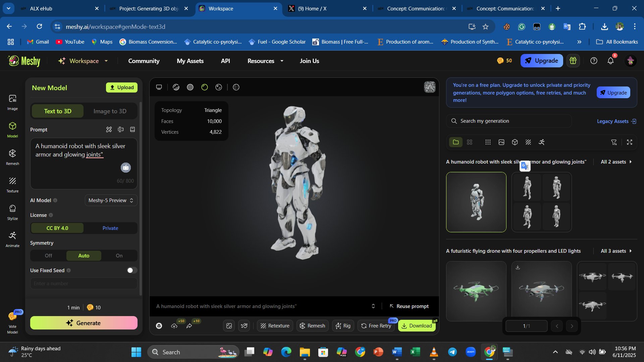Select the green drone thumbnail
Image resolution: width=644 pixels, height=362 pixels.
[476, 291]
